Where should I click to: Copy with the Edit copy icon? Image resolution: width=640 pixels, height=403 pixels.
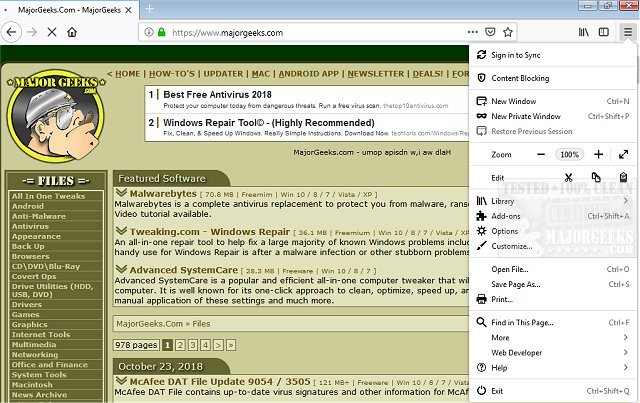(596, 178)
